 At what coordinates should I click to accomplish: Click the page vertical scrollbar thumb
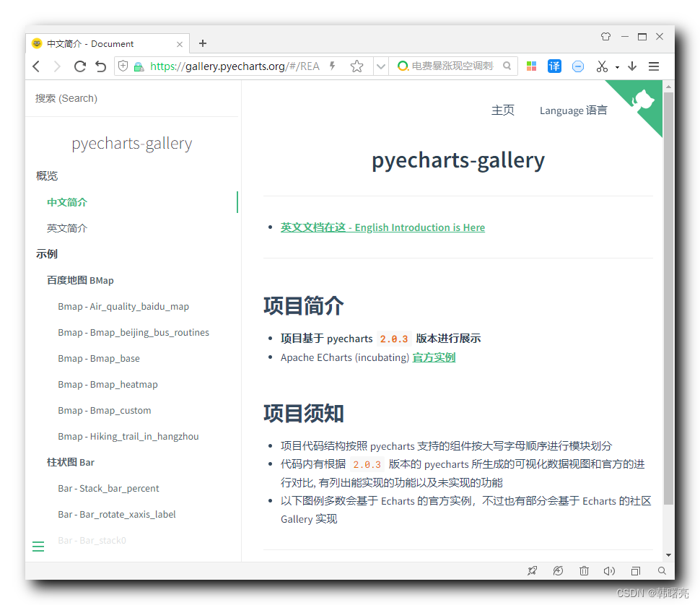[x=668, y=298]
